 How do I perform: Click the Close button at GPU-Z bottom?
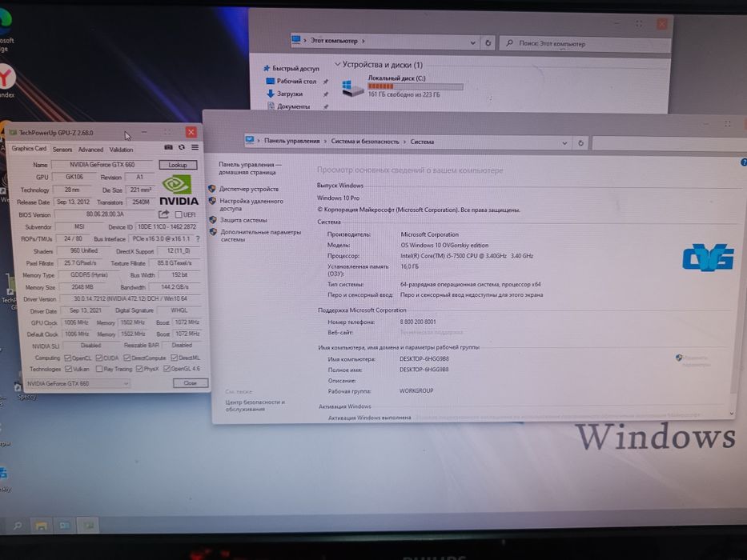pyautogui.click(x=190, y=383)
